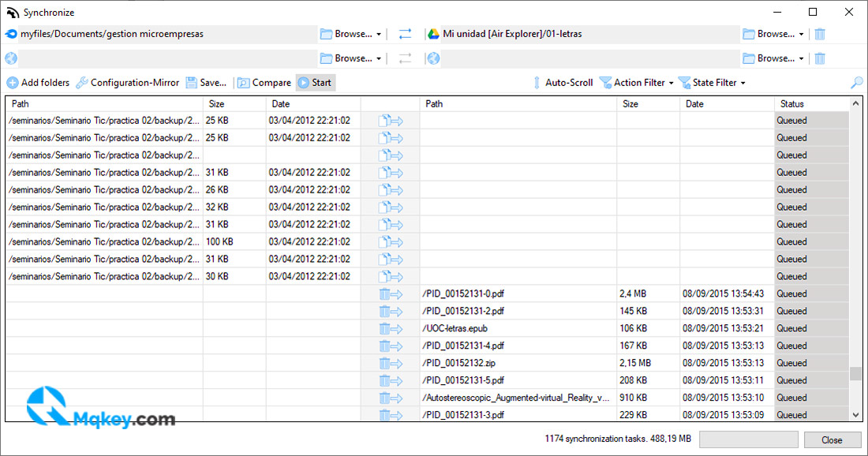Run Compare on the folders

tap(264, 83)
